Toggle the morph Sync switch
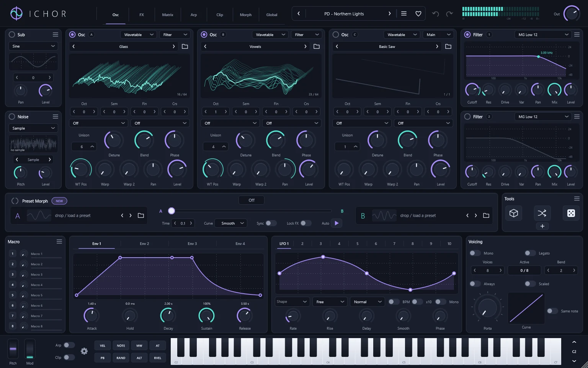 (271, 223)
